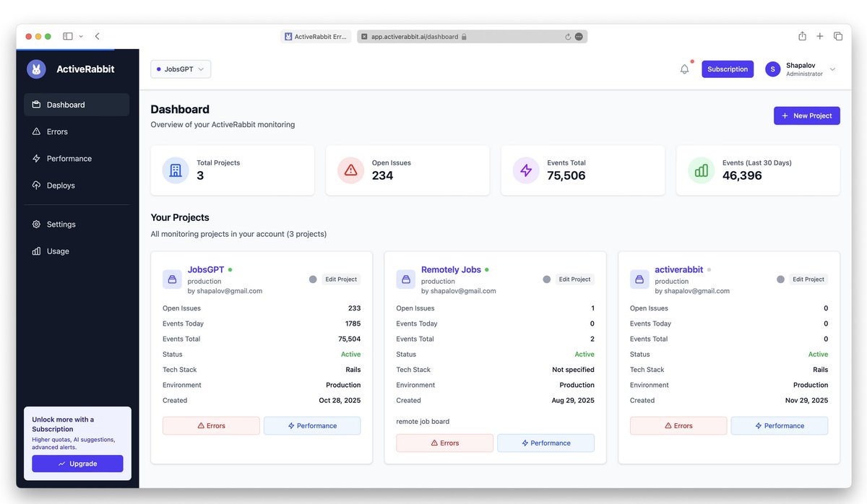Go back with the Safari back arrow

(98, 36)
